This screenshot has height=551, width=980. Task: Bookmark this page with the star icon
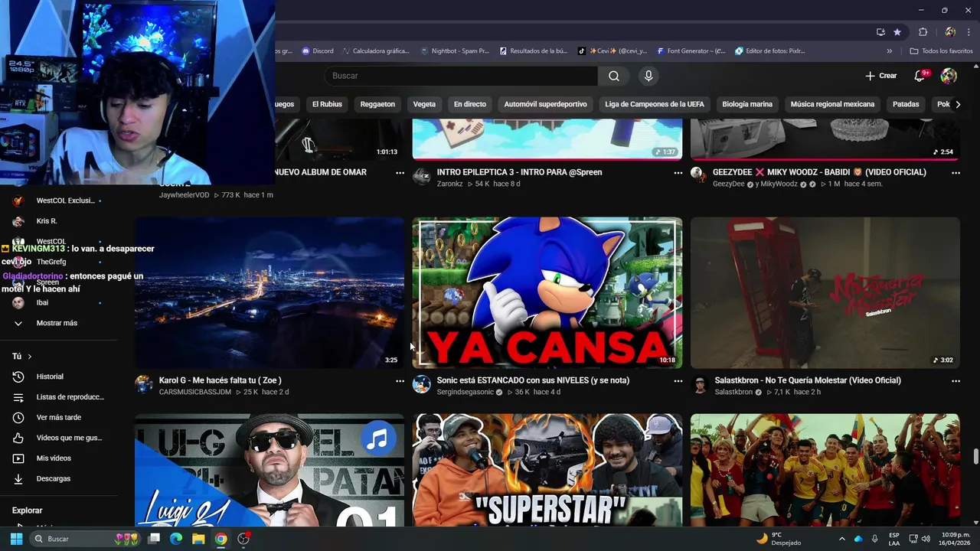point(897,32)
